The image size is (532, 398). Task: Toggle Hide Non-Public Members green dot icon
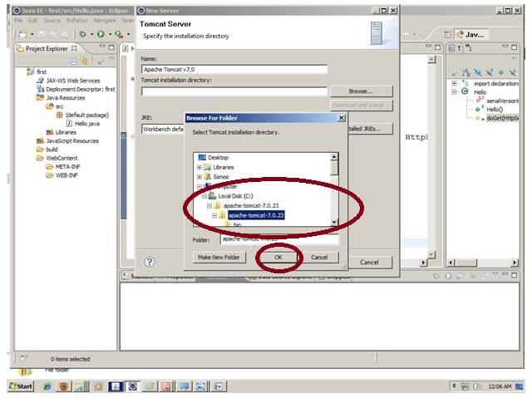(500, 72)
